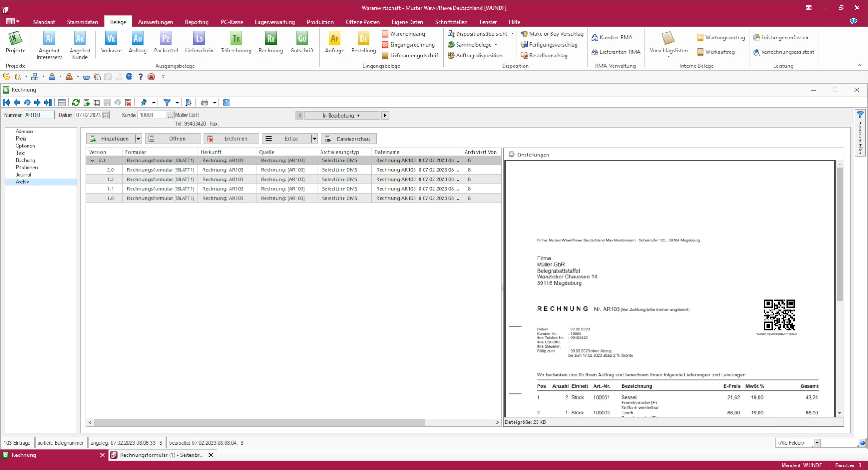Open the Stammdaten ribbon tab
The width and height of the screenshot is (868, 470).
click(x=82, y=22)
